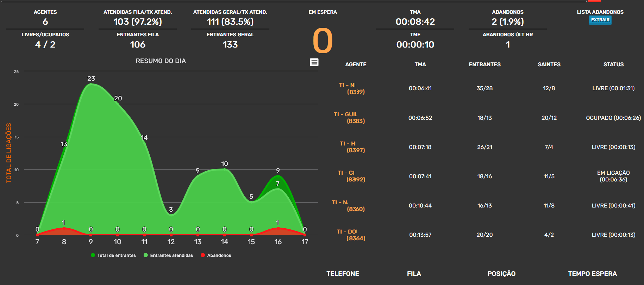Click the data point labeled 10 at hour 14
This screenshot has width=644, height=285.
pos(225,169)
